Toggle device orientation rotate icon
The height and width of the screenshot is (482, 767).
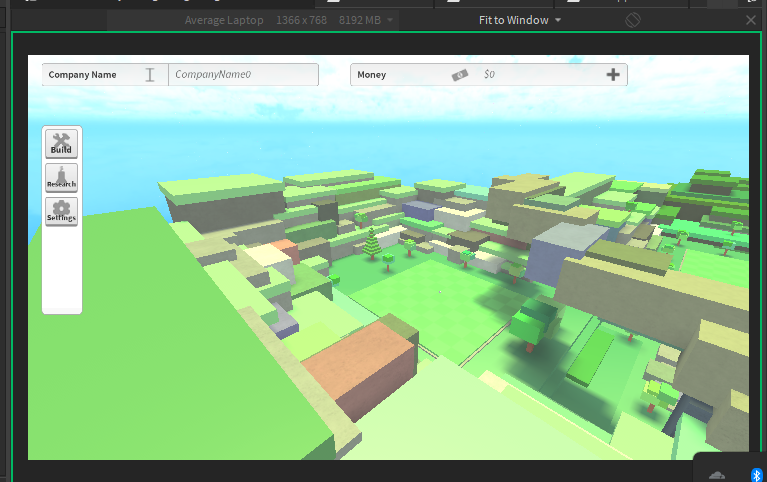pos(632,20)
